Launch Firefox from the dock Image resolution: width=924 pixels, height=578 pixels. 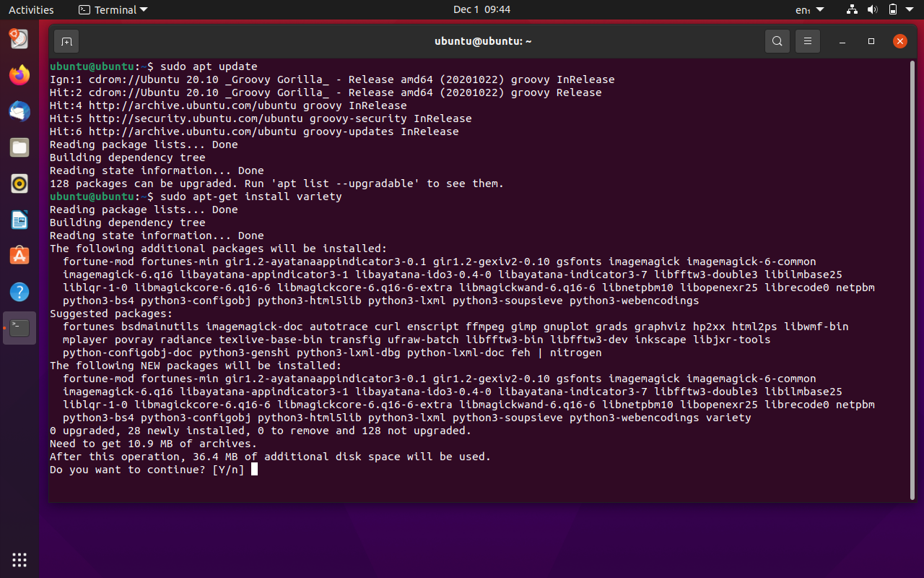coord(19,74)
